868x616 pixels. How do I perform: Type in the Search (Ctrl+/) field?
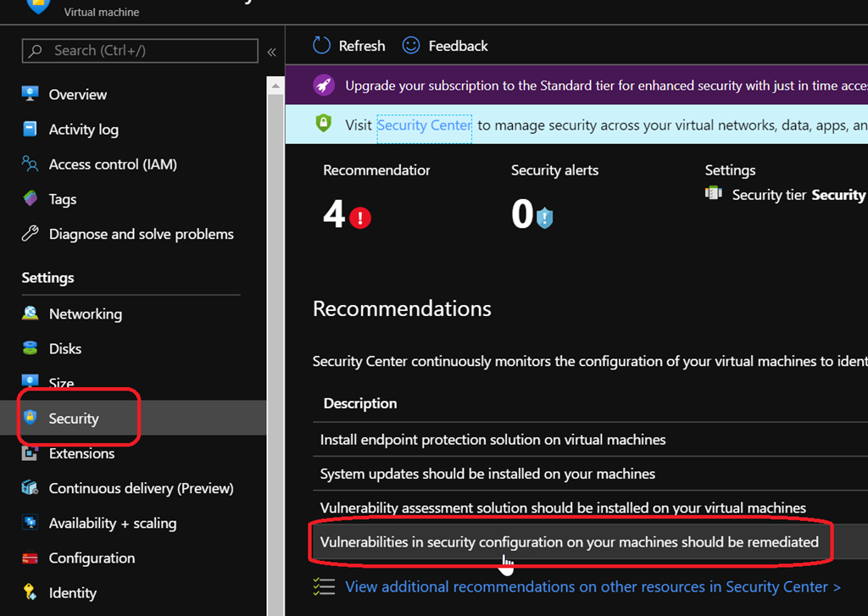(148, 51)
